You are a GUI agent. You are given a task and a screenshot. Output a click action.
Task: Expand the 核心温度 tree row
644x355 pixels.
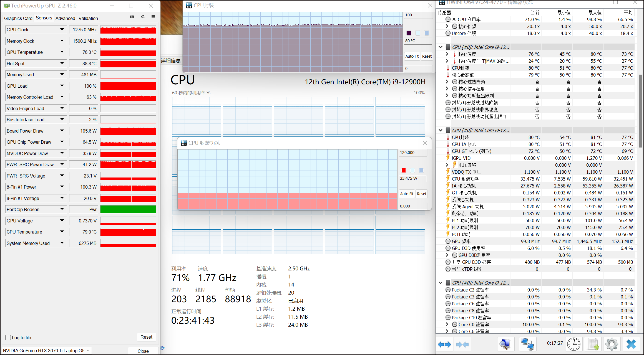(447, 54)
